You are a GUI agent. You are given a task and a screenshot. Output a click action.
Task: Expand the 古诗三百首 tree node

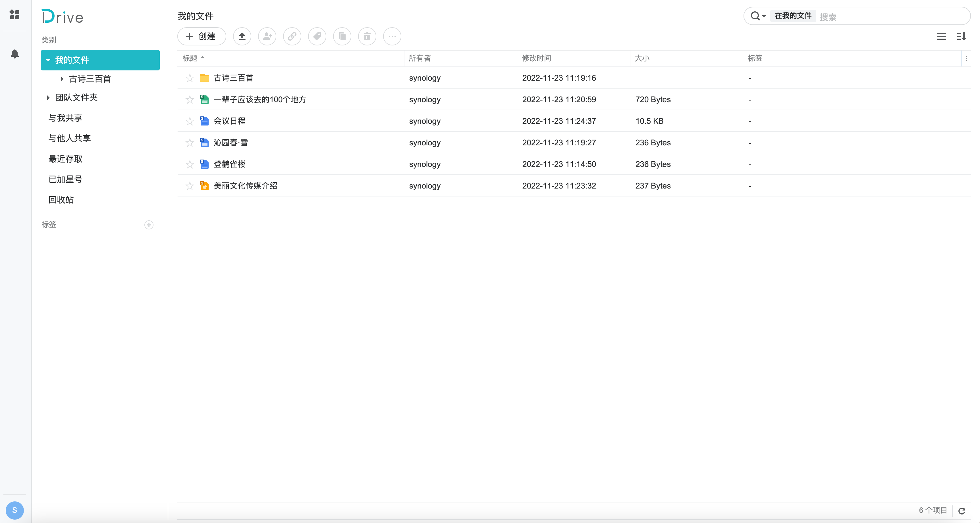click(62, 79)
